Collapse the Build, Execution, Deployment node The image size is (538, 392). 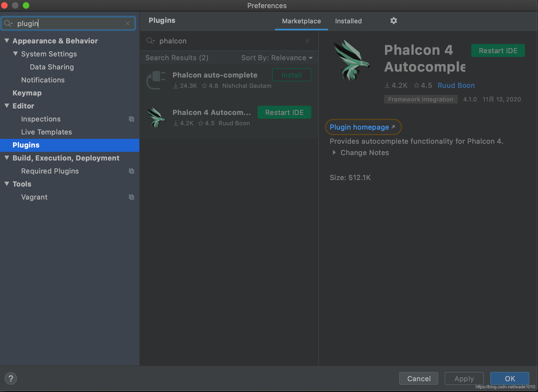7,158
